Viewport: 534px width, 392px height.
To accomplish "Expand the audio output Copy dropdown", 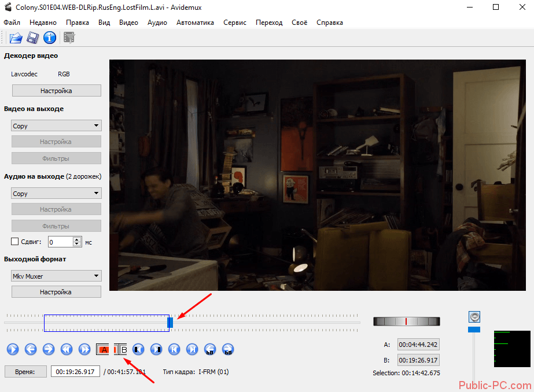I will tap(56, 194).
